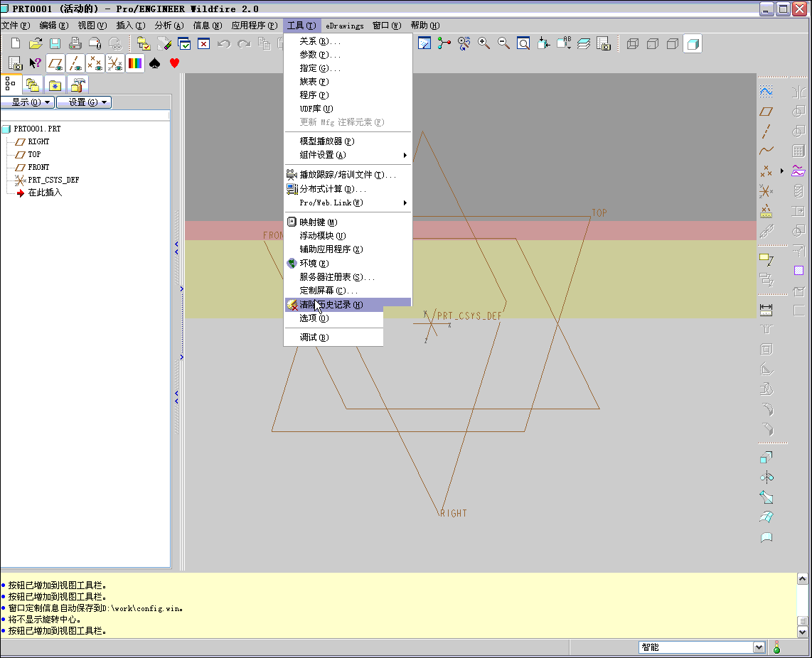Open the 分析 menu

[x=169, y=26]
